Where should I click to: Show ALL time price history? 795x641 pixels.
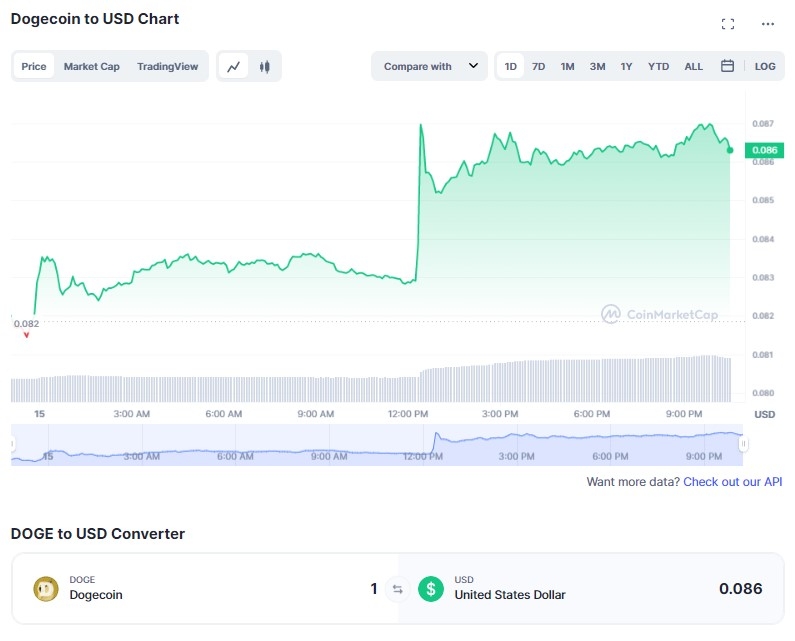694,66
